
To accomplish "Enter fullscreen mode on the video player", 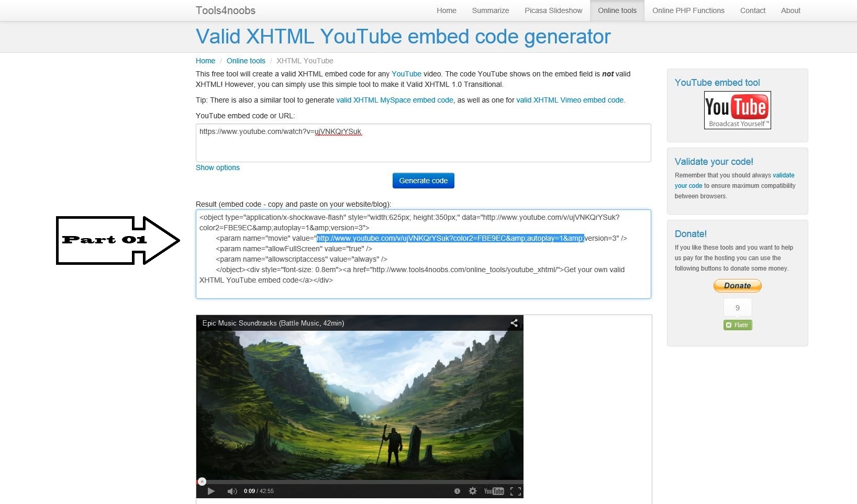I will point(516,491).
